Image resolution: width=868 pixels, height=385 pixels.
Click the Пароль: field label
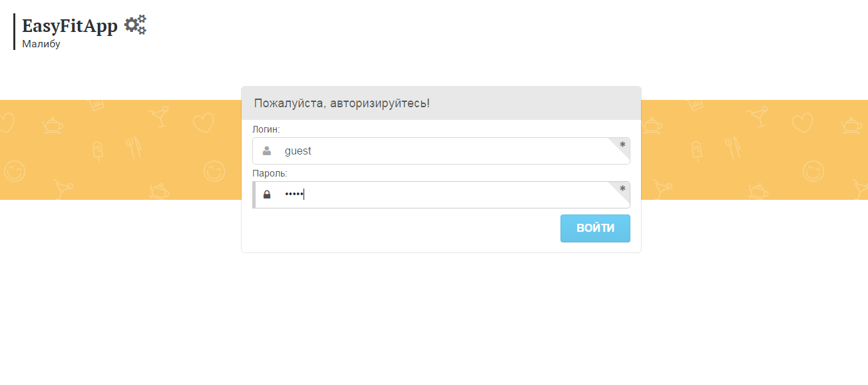click(x=270, y=173)
